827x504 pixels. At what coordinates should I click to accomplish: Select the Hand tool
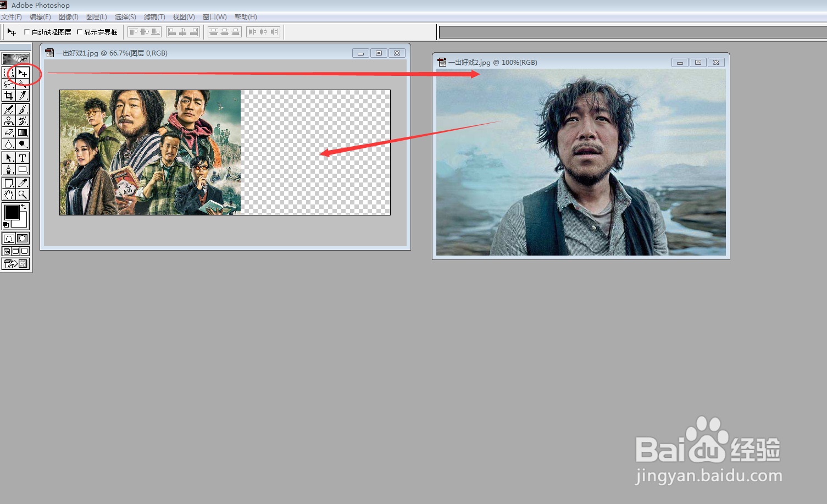9,194
